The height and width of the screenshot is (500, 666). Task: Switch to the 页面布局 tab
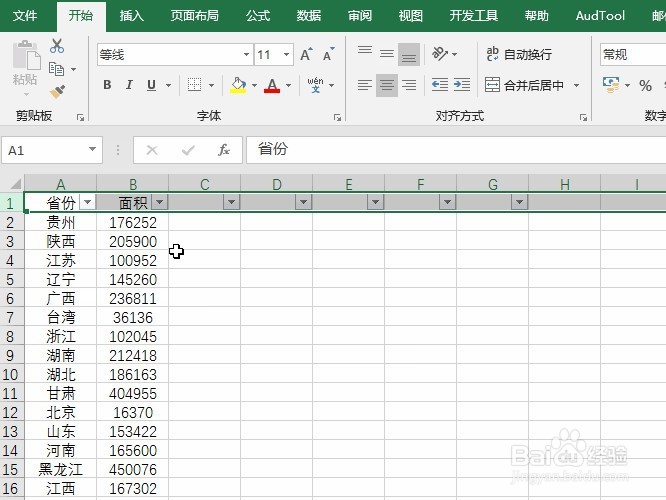195,16
